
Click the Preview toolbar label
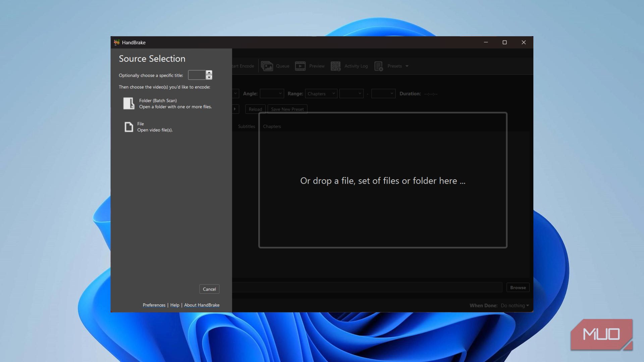(317, 66)
